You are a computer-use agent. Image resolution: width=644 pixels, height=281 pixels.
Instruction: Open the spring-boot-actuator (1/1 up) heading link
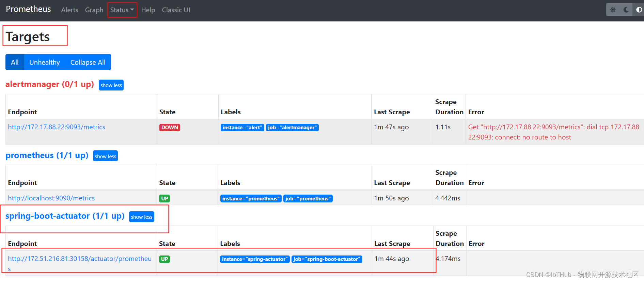click(65, 216)
